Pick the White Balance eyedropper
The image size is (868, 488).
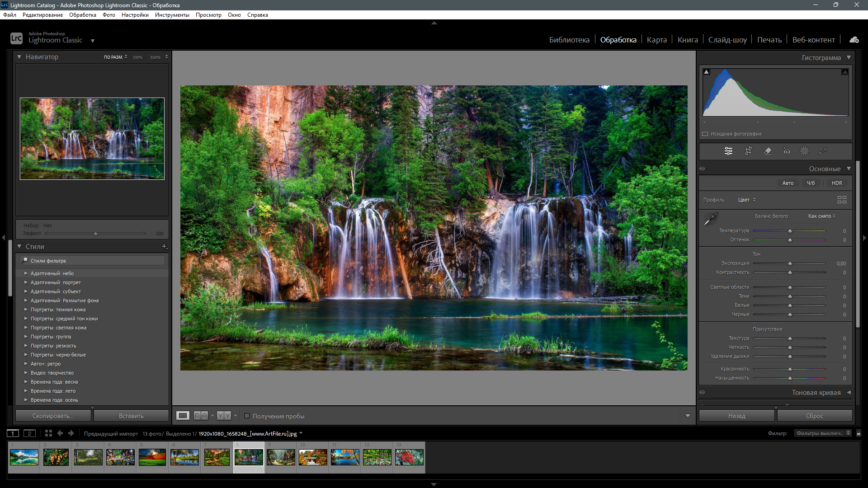tap(710, 219)
